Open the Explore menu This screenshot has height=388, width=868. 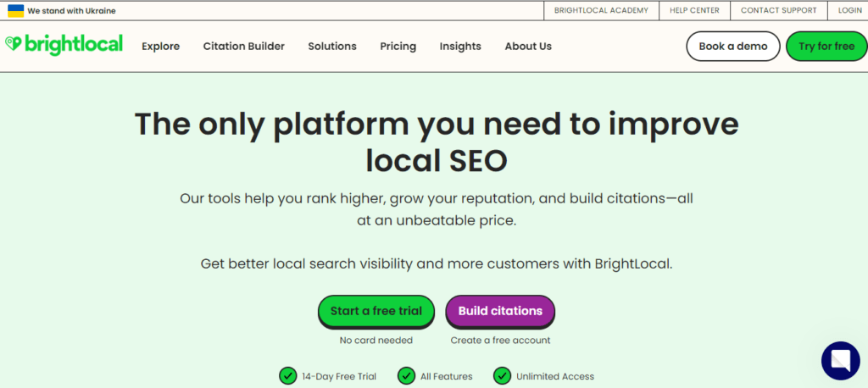160,47
